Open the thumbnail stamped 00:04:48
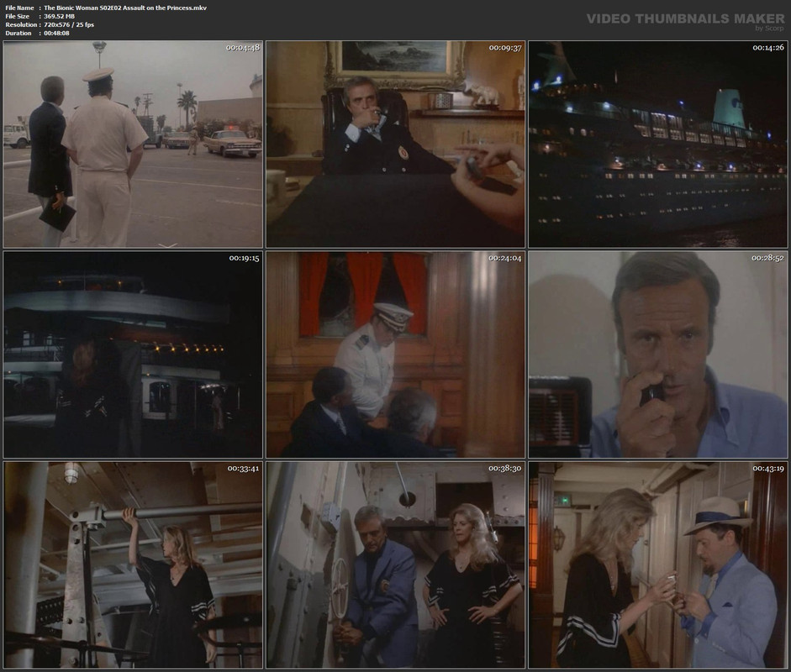The image size is (791, 672). [133, 144]
